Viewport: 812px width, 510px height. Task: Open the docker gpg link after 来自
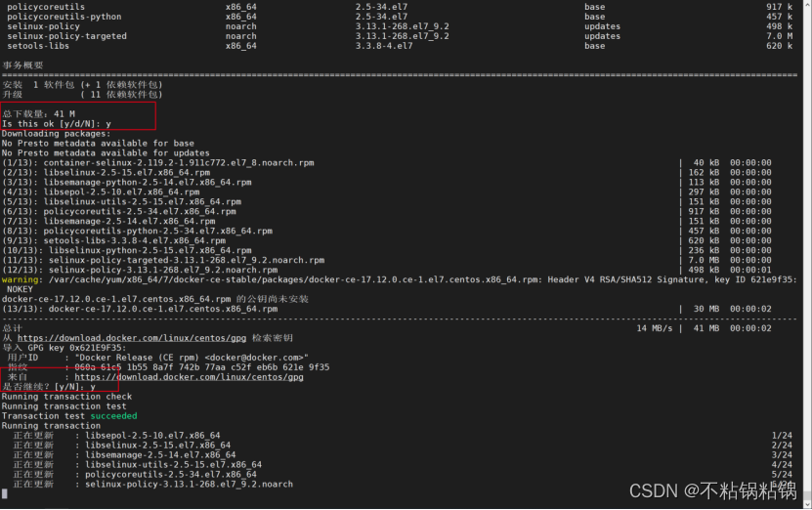[x=189, y=377]
